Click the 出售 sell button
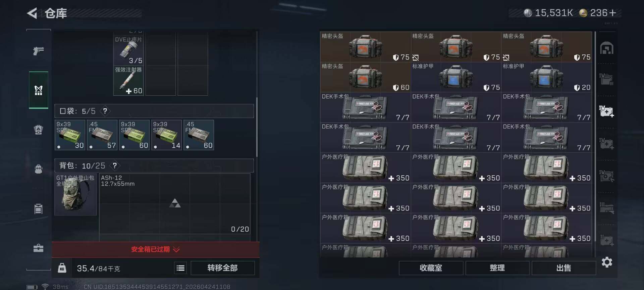 pos(563,268)
